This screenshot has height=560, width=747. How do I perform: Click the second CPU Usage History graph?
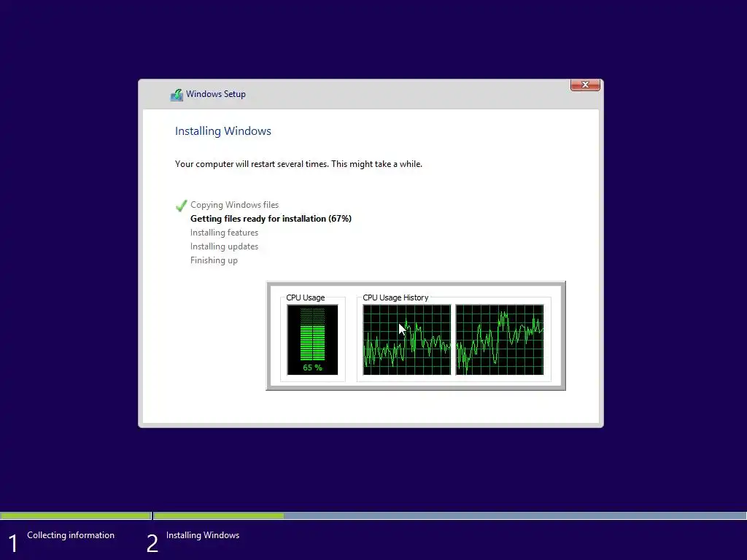point(499,340)
